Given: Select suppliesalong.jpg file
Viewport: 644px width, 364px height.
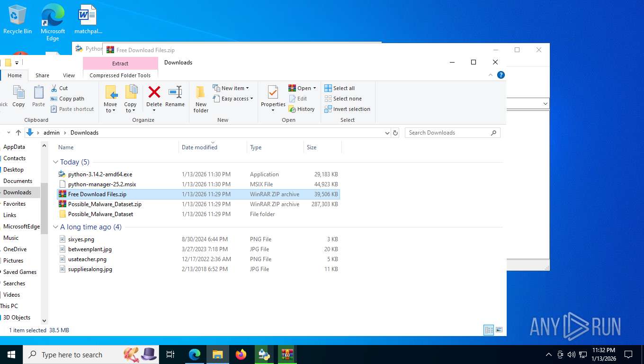Looking at the screenshot, I should [x=198, y=269].
